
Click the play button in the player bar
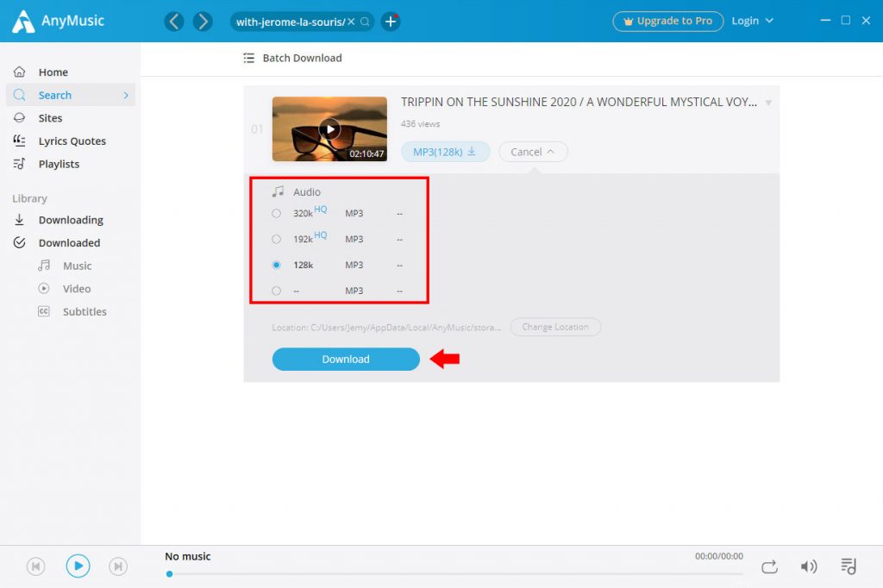point(78,566)
